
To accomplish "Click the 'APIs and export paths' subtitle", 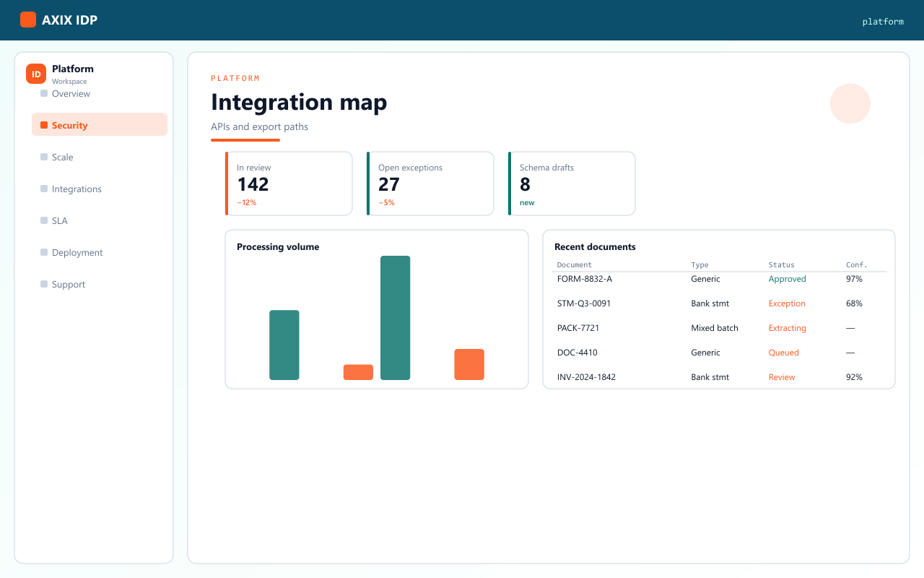I will tap(259, 127).
